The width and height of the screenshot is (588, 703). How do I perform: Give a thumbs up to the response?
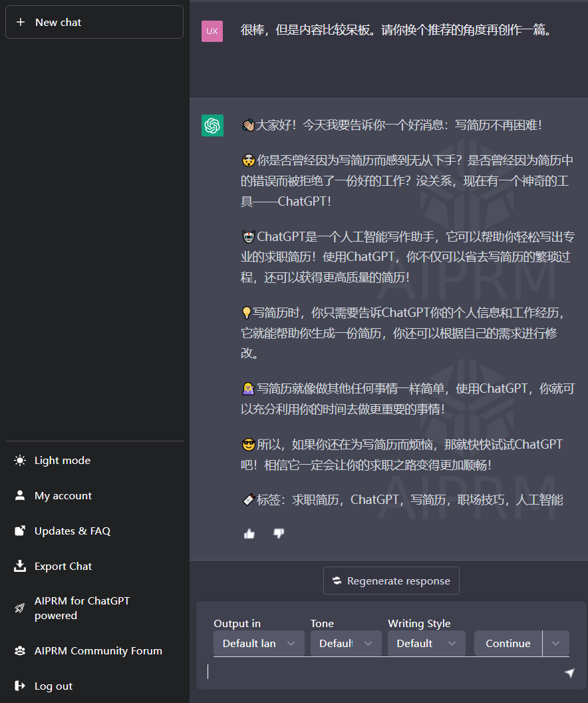point(249,533)
